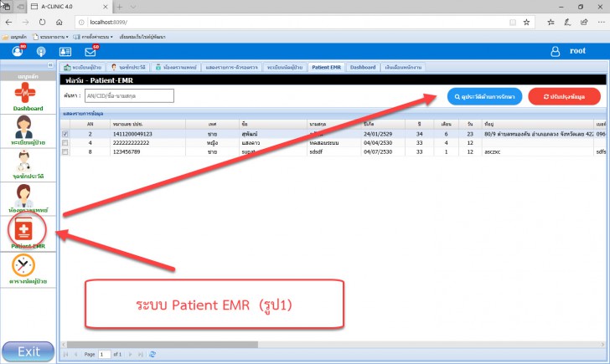The height and width of the screenshot is (364, 610).
Task: Open Patient EMR from the sidebar
Action: [x=23, y=228]
